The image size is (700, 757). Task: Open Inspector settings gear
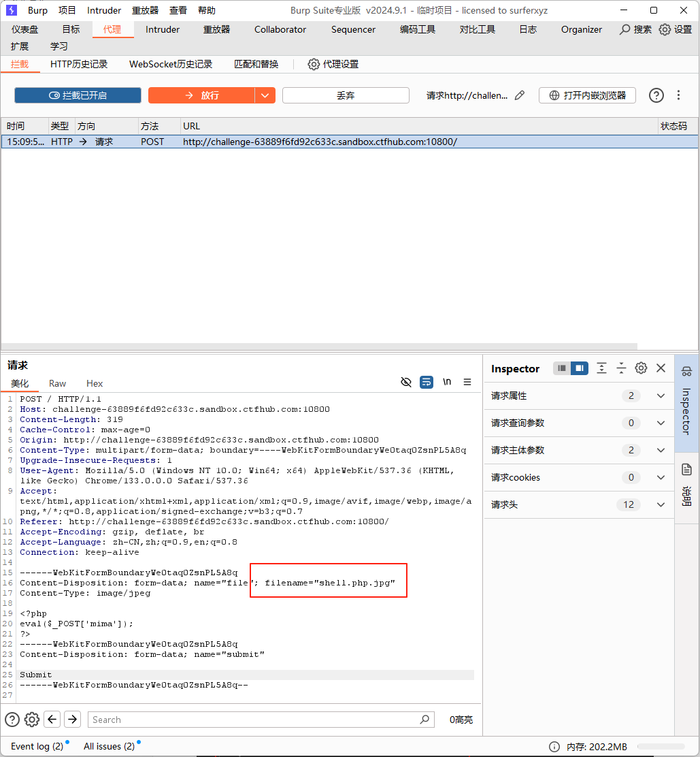click(641, 368)
